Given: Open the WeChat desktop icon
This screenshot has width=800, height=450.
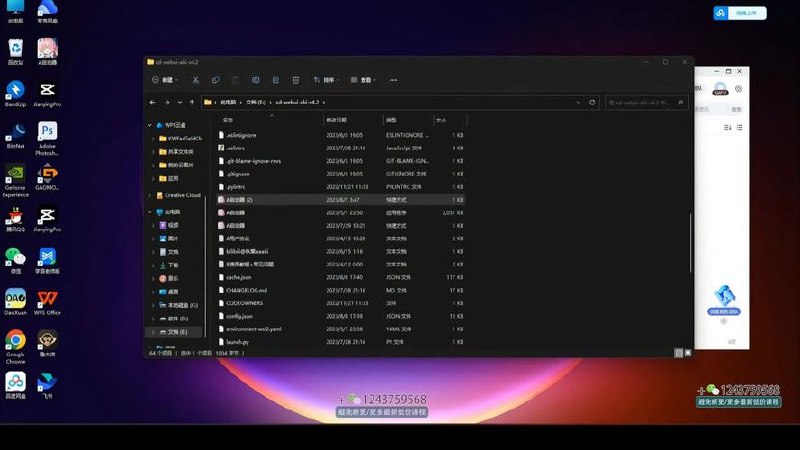Looking at the screenshot, I should (x=16, y=261).
